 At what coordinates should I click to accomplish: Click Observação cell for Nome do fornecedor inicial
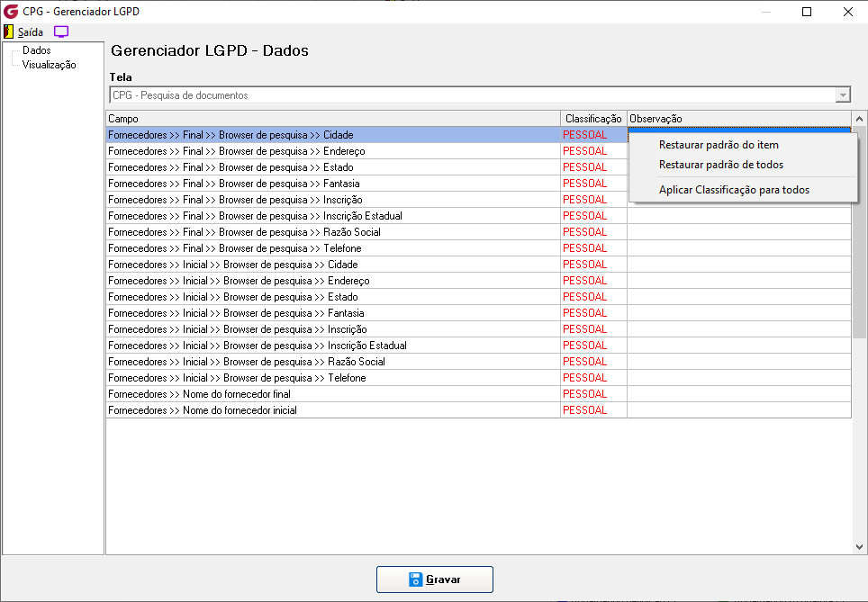(739, 410)
